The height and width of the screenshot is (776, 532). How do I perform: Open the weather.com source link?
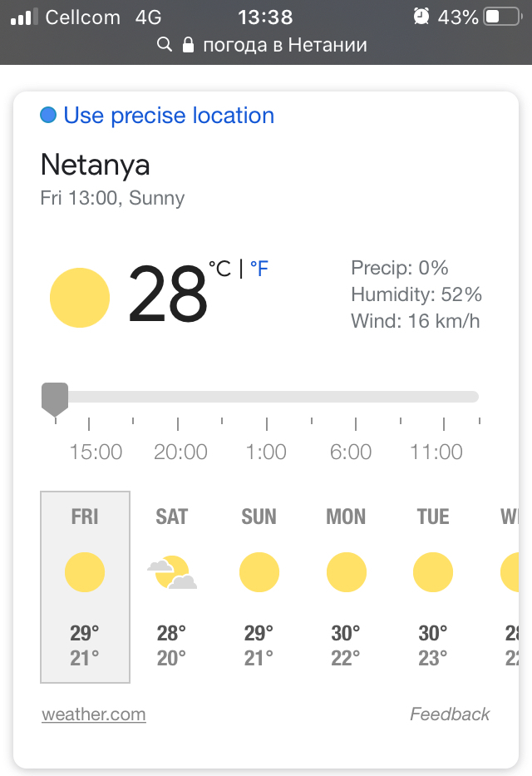coord(94,714)
